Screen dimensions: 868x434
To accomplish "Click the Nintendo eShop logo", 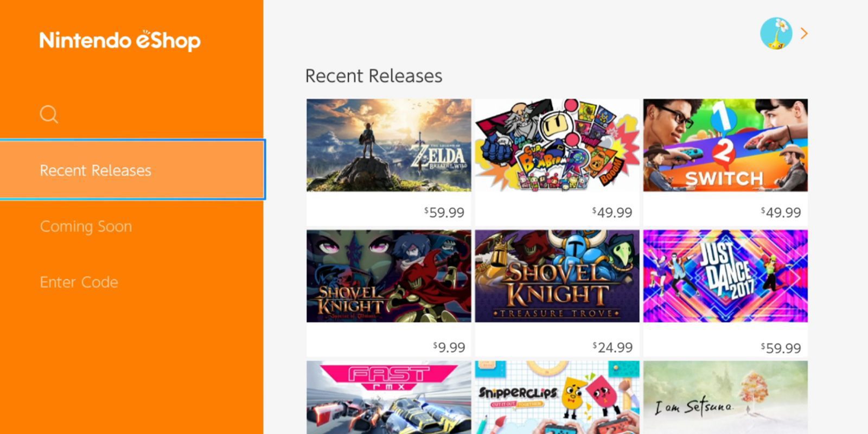I will pyautogui.click(x=119, y=40).
